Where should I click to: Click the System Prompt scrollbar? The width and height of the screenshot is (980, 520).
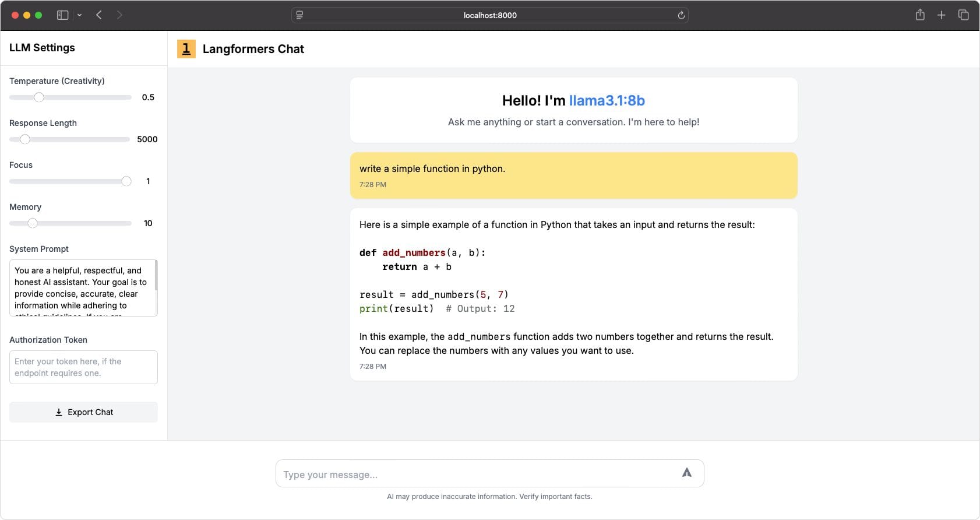pos(156,275)
